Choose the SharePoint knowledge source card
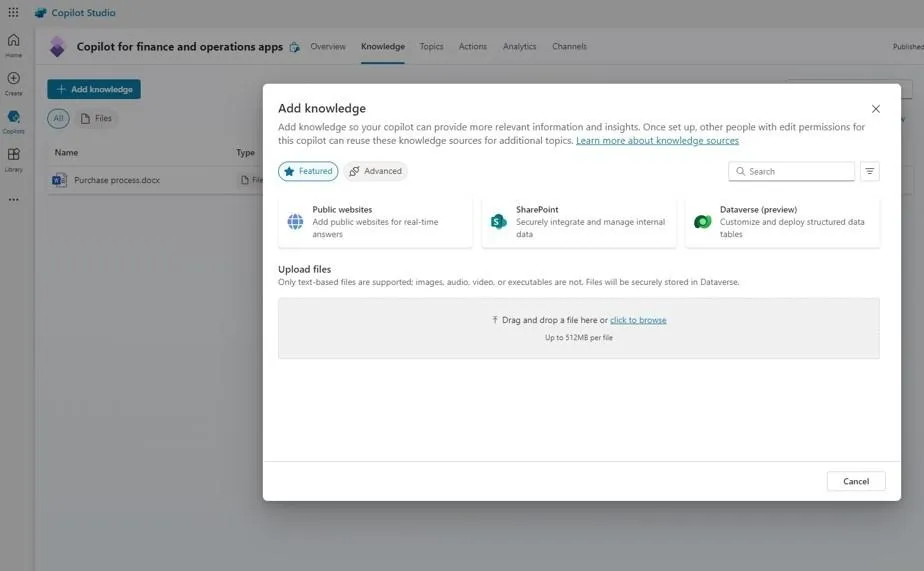This screenshot has width=924, height=571. click(x=579, y=222)
